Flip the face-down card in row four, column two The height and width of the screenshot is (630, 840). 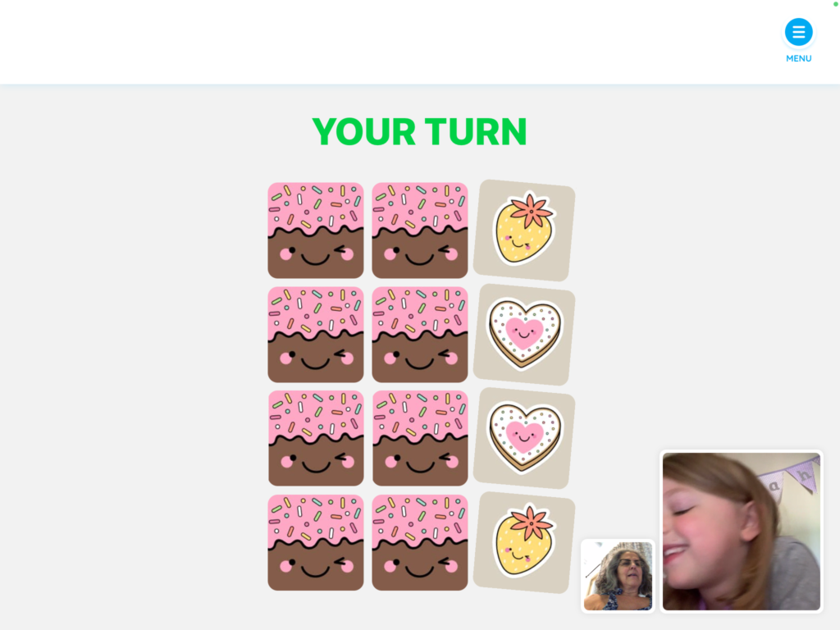coord(419,542)
